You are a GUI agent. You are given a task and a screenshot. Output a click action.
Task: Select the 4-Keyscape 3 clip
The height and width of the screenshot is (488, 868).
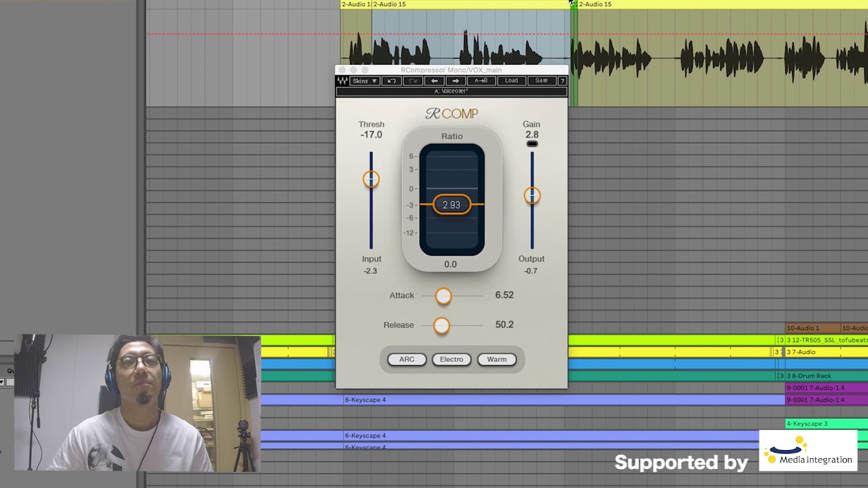(827, 424)
